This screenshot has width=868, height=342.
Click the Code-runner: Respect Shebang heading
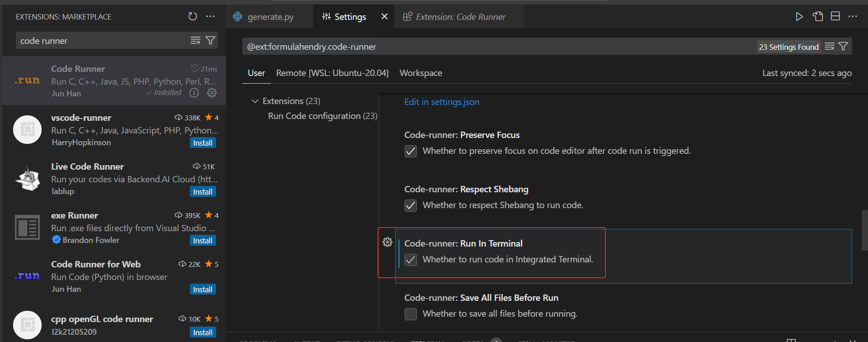[466, 189]
